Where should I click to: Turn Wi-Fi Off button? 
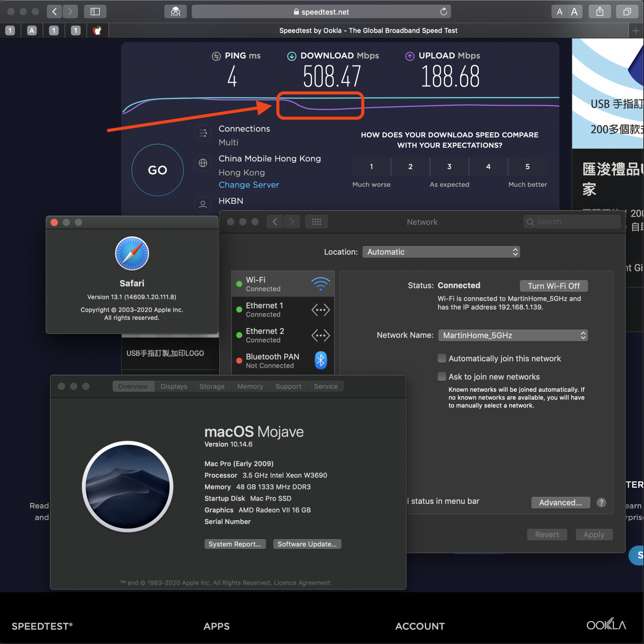click(553, 286)
